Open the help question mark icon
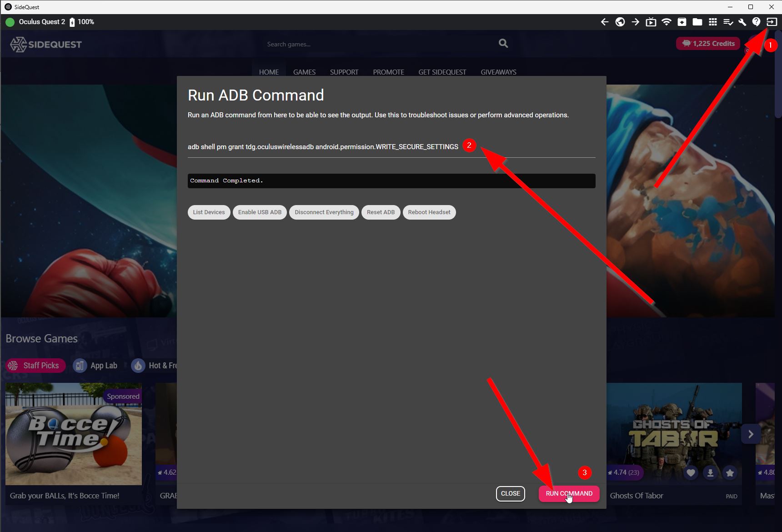The width and height of the screenshot is (782, 532). 757,22
